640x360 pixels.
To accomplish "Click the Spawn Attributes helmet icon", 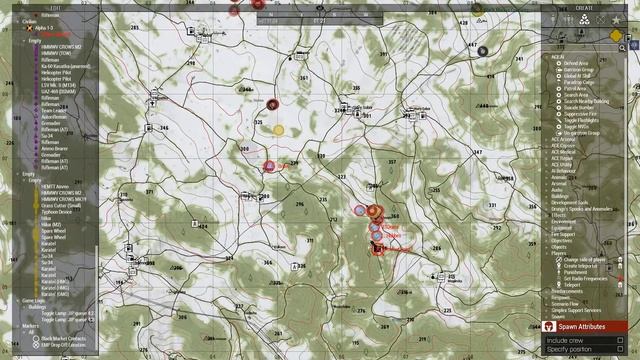I will (549, 327).
